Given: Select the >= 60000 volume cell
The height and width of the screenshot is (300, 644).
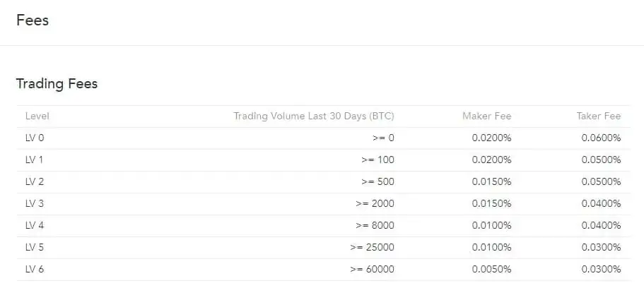Looking at the screenshot, I should click(372, 269).
